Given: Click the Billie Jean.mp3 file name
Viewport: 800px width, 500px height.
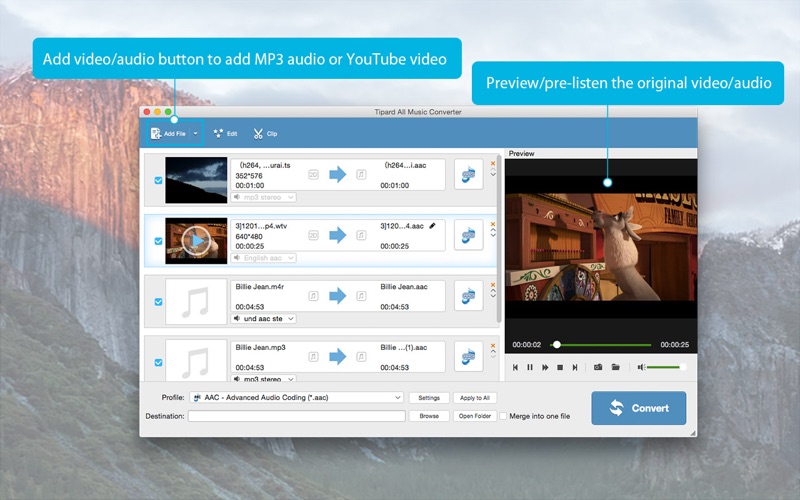Looking at the screenshot, I should coord(260,347).
